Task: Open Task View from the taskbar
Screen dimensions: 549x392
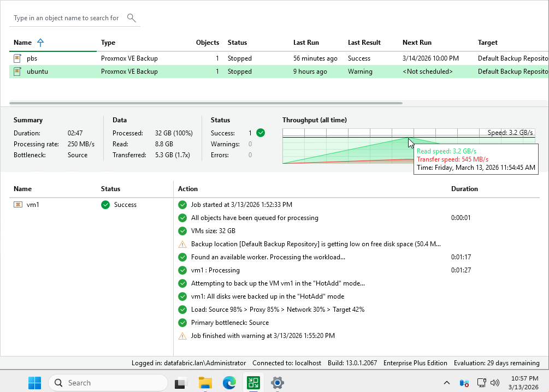Action: (x=181, y=383)
